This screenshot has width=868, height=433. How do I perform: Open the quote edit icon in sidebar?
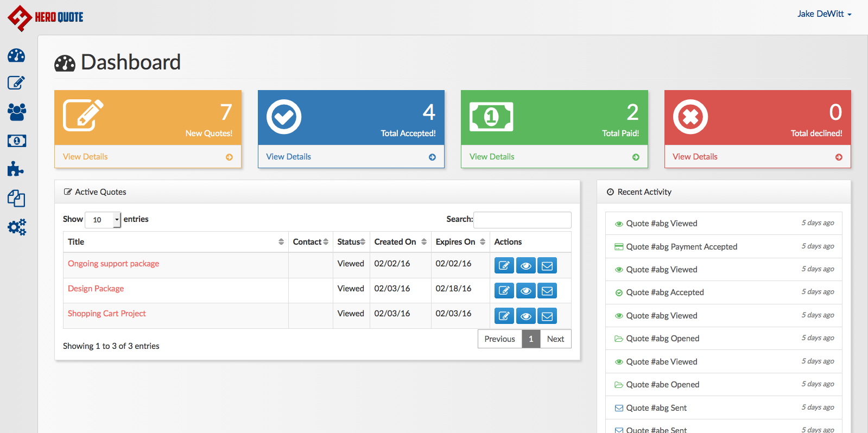pos(16,82)
